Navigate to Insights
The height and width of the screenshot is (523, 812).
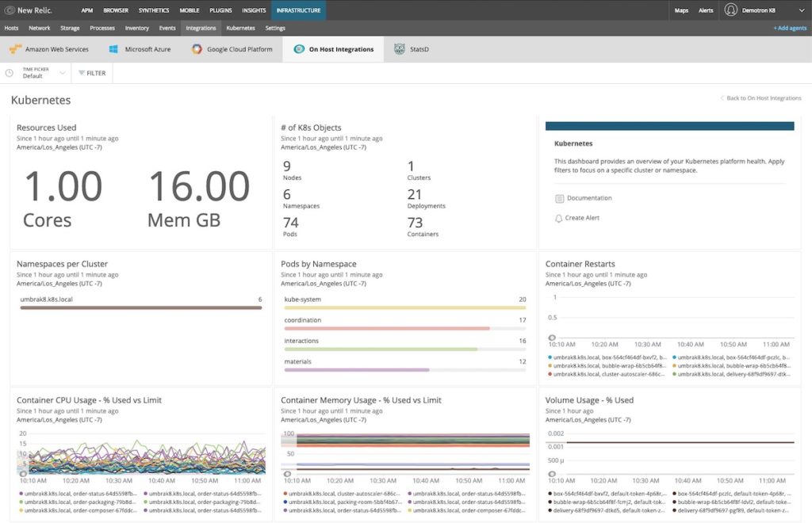pyautogui.click(x=254, y=10)
